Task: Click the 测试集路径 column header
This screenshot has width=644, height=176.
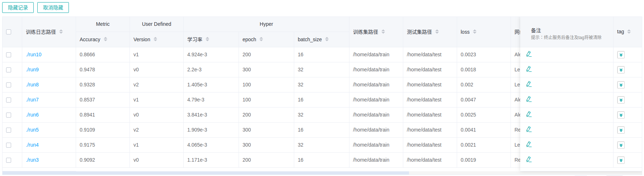Action: pyautogui.click(x=419, y=32)
